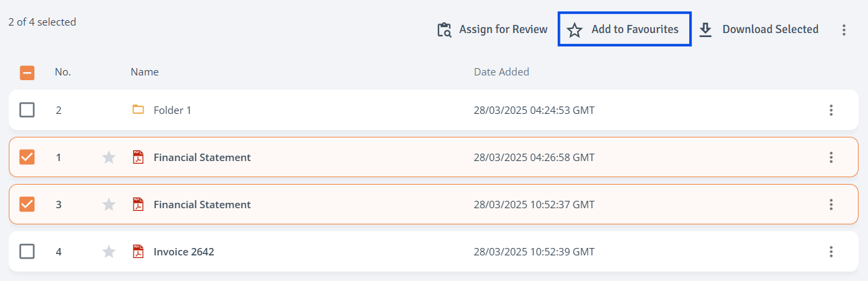Select the Invoice 2642 checkbox
This screenshot has height=281, width=868.
click(27, 251)
